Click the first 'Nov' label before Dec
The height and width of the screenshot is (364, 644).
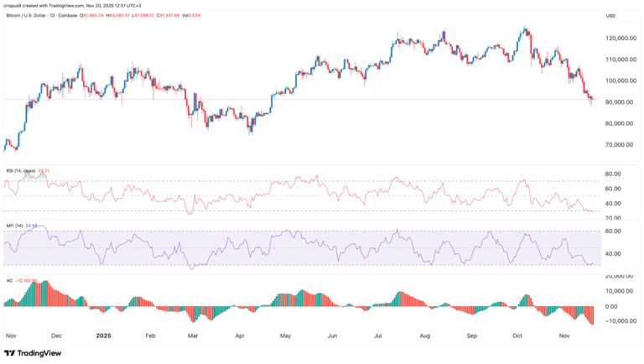click(11, 335)
